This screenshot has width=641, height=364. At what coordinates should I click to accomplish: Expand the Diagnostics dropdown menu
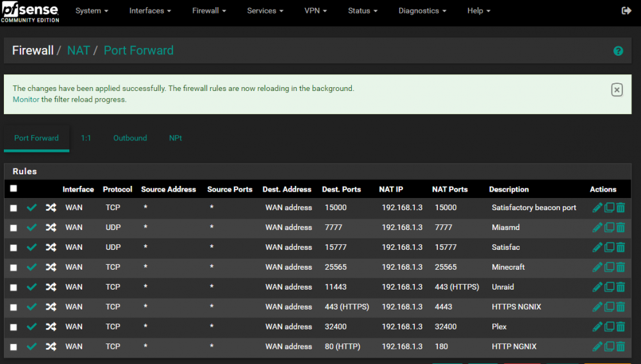422,11
